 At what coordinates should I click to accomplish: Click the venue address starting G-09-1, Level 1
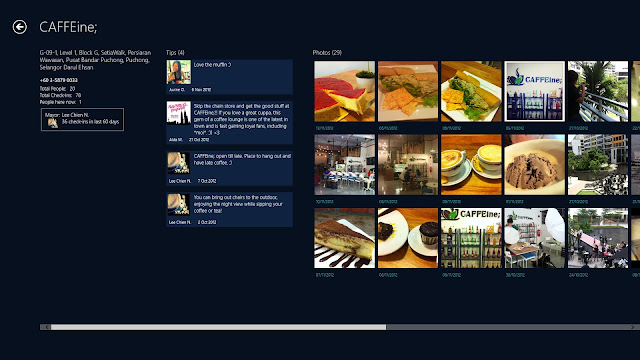click(95, 60)
